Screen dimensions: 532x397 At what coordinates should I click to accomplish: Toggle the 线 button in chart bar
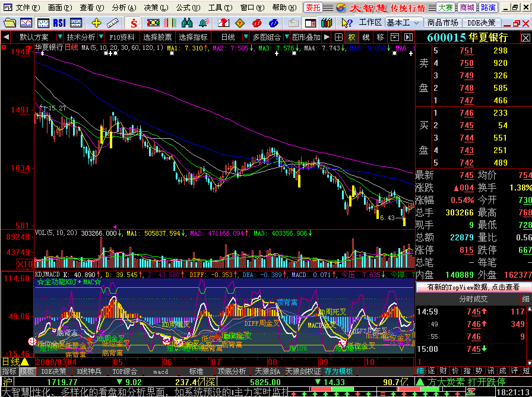tap(366, 37)
